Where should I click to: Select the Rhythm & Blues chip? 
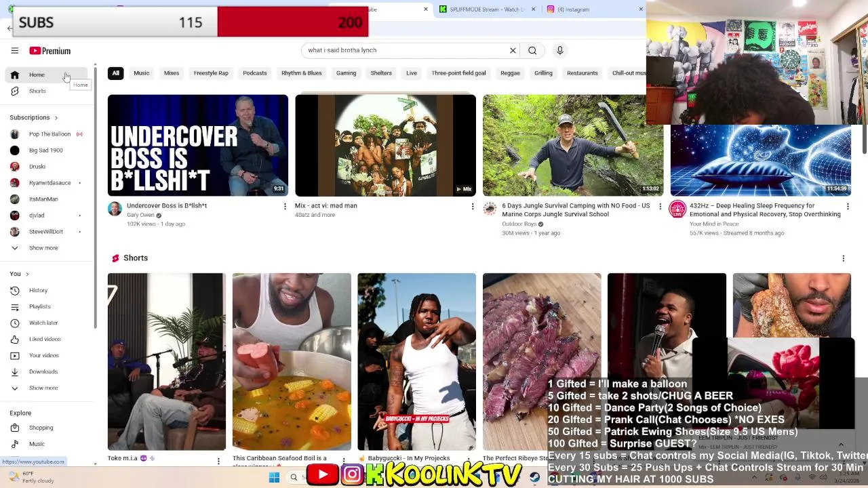302,73
